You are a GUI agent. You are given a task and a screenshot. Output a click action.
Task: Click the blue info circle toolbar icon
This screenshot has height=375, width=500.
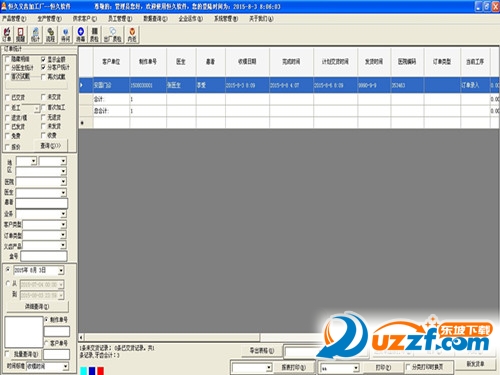pyautogui.click(x=66, y=35)
